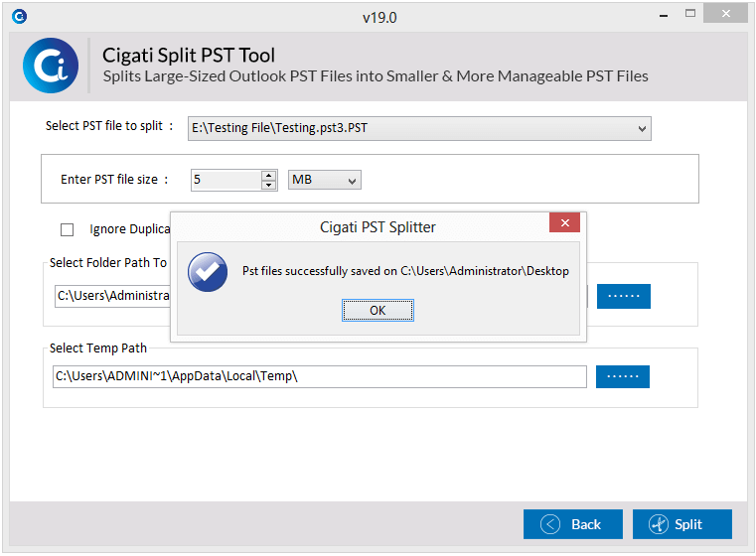Viewport: 756px width, 556px height.
Task: Click the back arrow circle icon
Action: pos(550,524)
